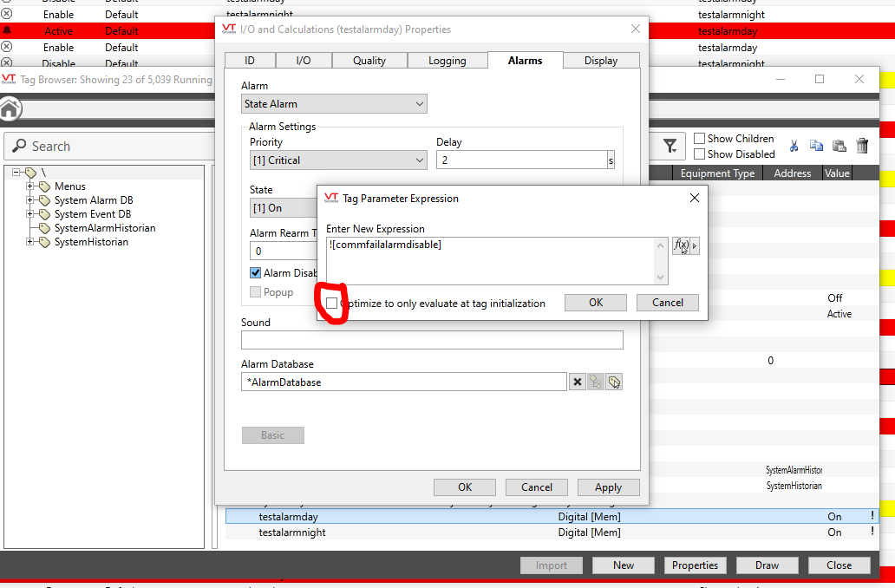
Task: Click the Cut scissors icon
Action: pyautogui.click(x=794, y=146)
